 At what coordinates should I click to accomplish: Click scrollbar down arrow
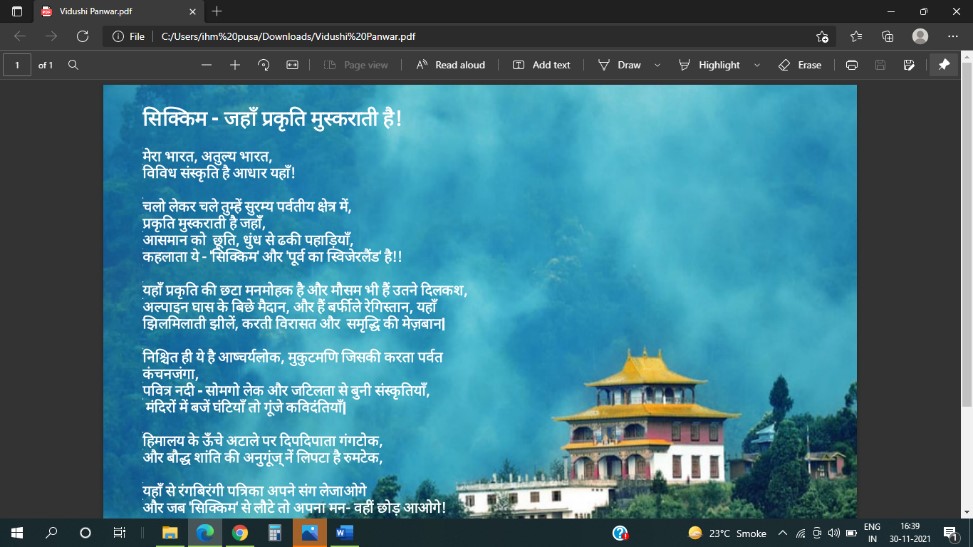click(967, 512)
